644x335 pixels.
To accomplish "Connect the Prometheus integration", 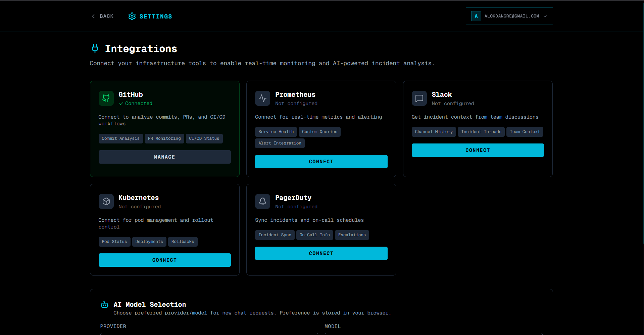I will click(x=321, y=162).
